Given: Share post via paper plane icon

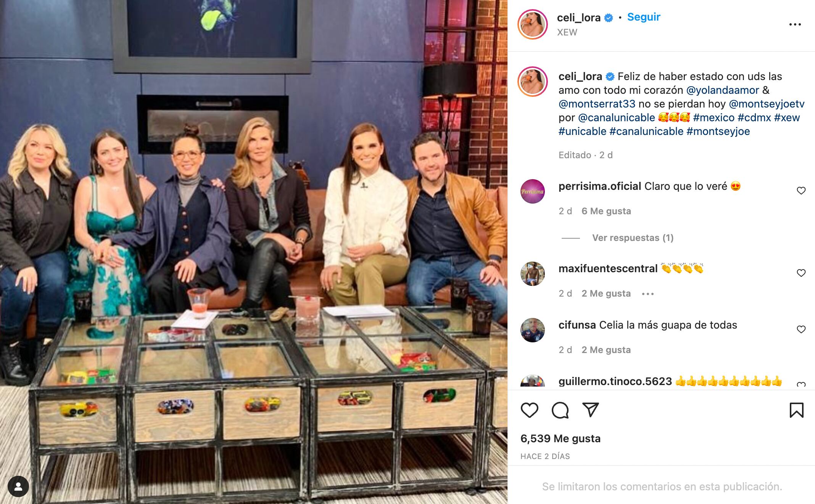Looking at the screenshot, I should click(590, 410).
